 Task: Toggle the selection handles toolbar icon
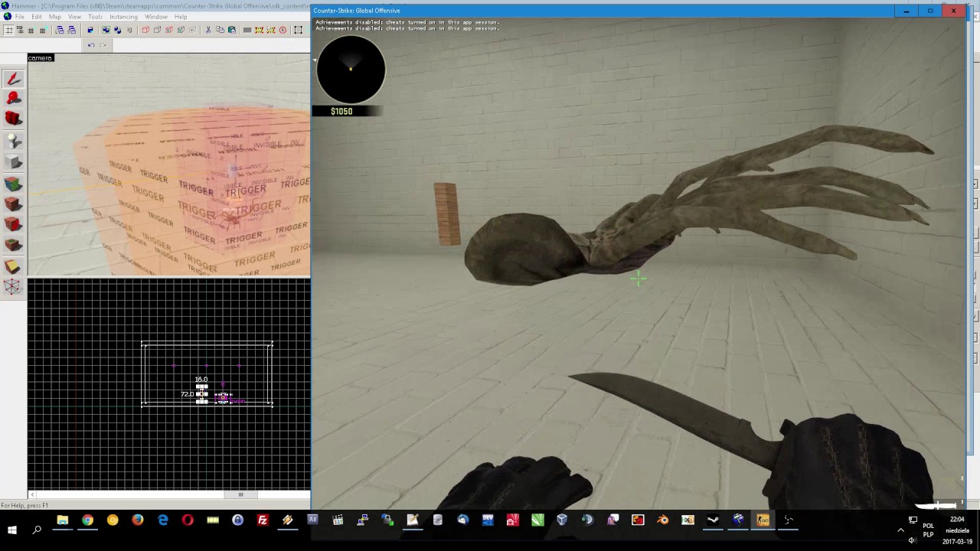298,30
